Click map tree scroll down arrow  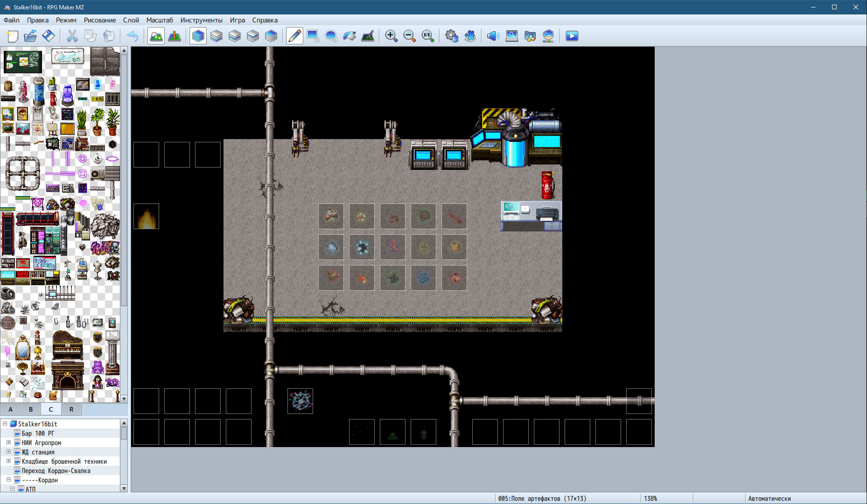124,488
